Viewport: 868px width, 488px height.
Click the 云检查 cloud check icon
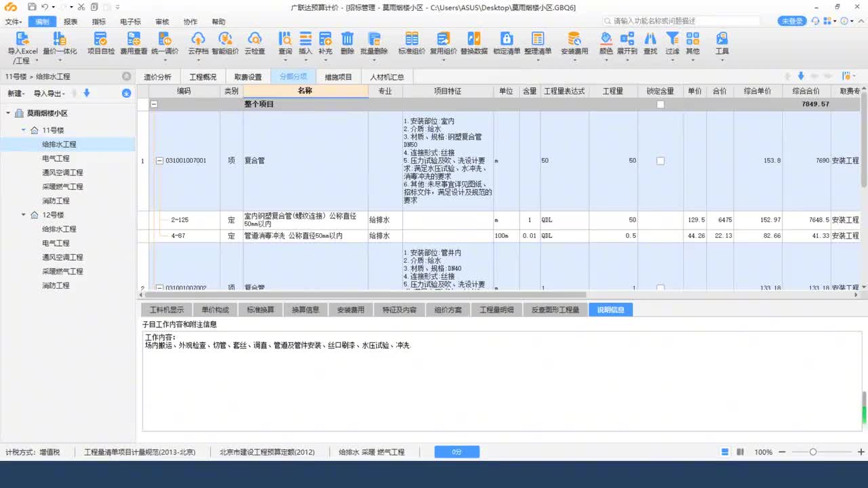pos(255,39)
